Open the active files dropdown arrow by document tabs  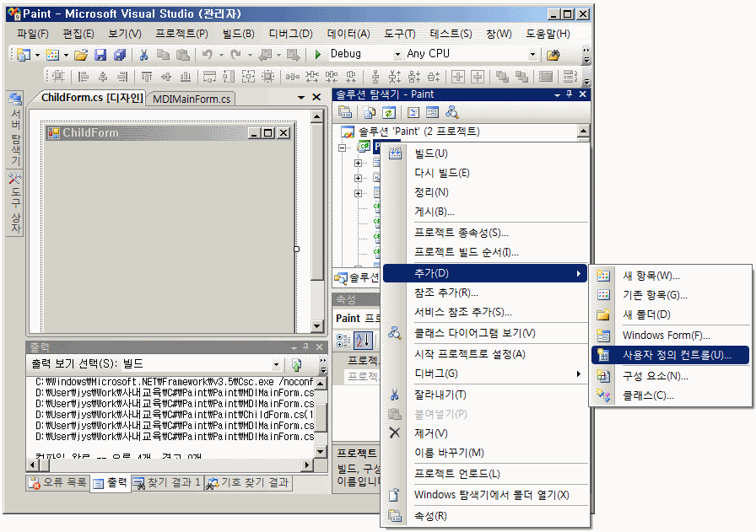(x=301, y=97)
